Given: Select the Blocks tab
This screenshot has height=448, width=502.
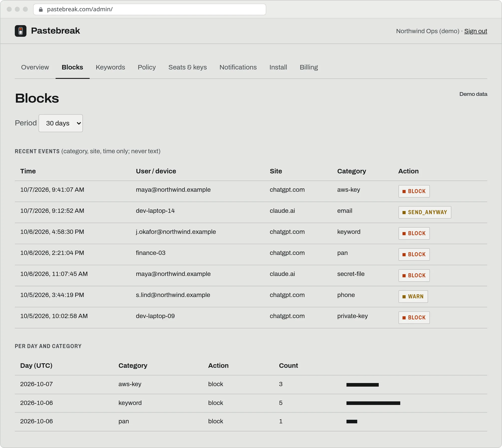Looking at the screenshot, I should tap(72, 67).
